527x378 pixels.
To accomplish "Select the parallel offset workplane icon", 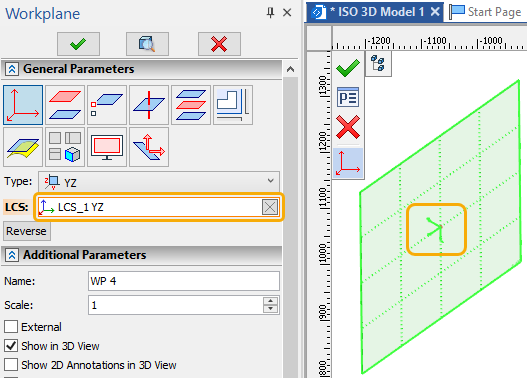I will coord(65,105).
